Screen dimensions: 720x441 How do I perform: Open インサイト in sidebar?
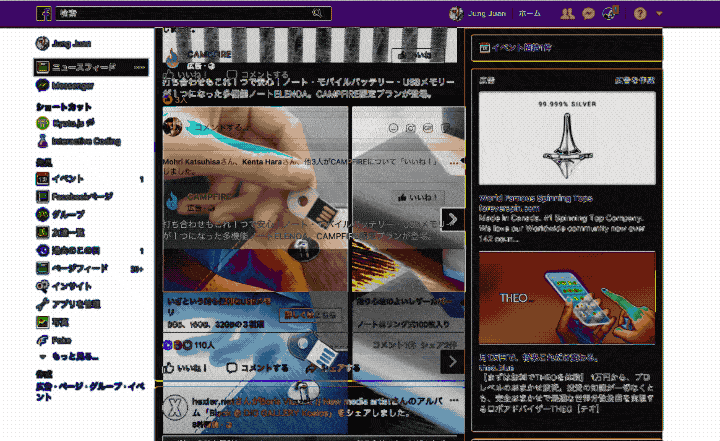point(64,286)
